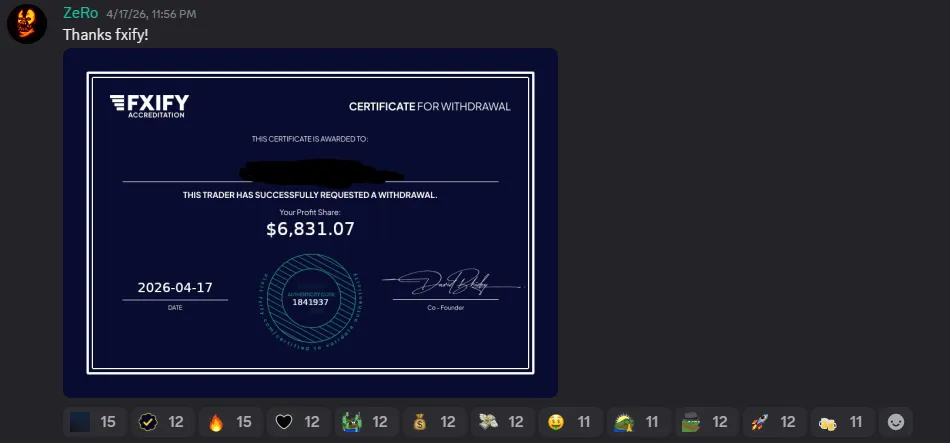Click the co-founder signature on certificate
950x443 pixels.
(x=451, y=282)
